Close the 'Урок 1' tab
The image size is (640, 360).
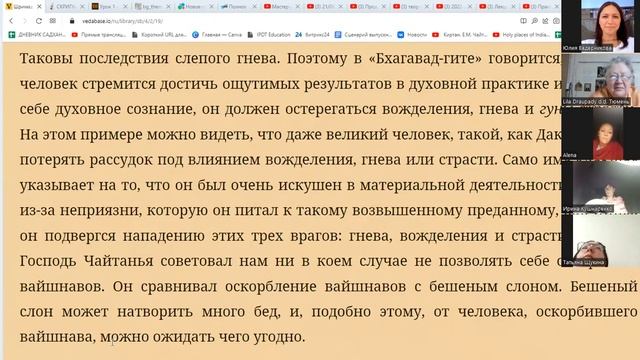point(125,7)
